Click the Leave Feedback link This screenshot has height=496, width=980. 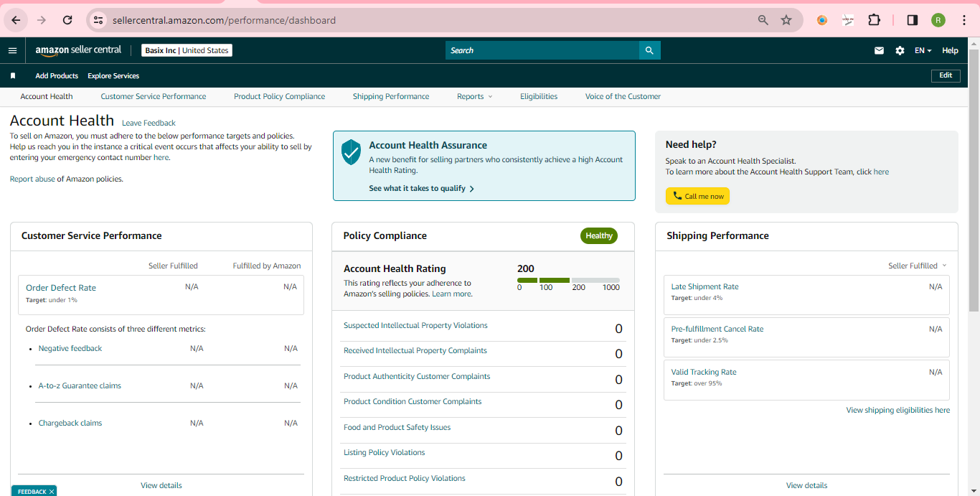click(149, 123)
